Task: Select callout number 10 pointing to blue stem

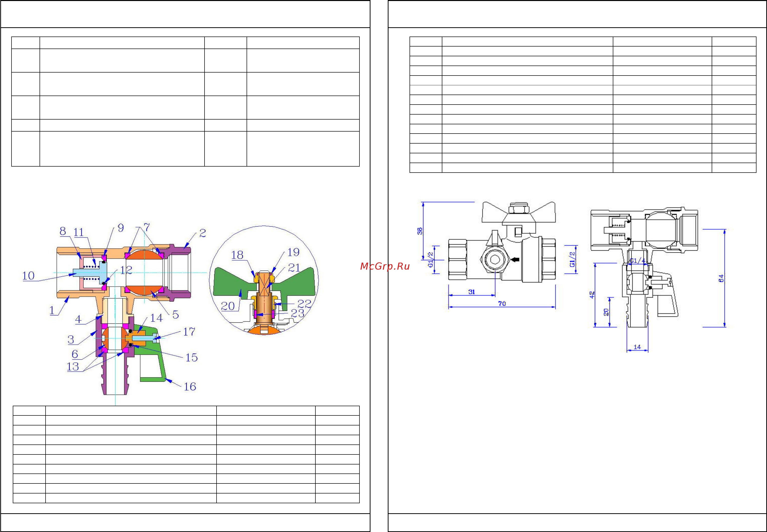Action: coord(28,276)
